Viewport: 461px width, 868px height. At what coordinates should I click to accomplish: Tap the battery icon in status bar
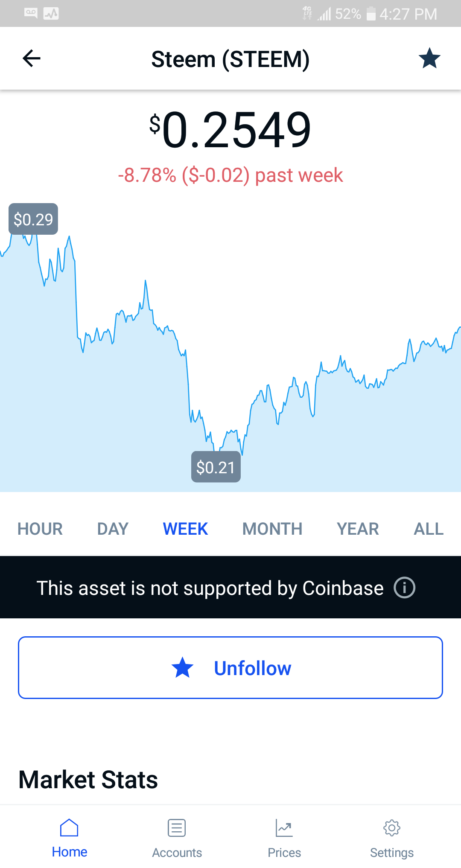click(x=371, y=14)
